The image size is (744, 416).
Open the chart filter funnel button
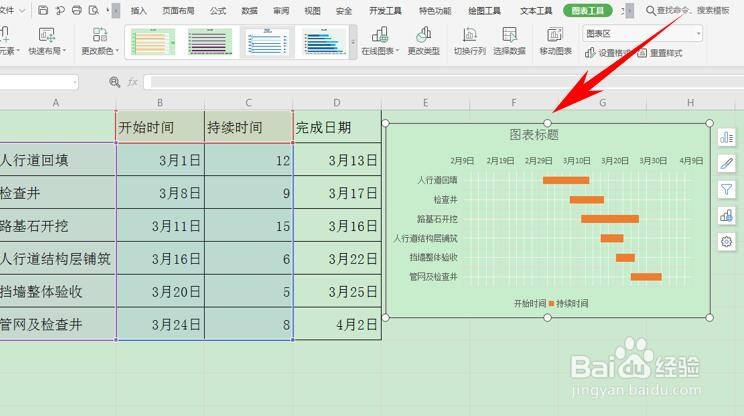tap(726, 190)
